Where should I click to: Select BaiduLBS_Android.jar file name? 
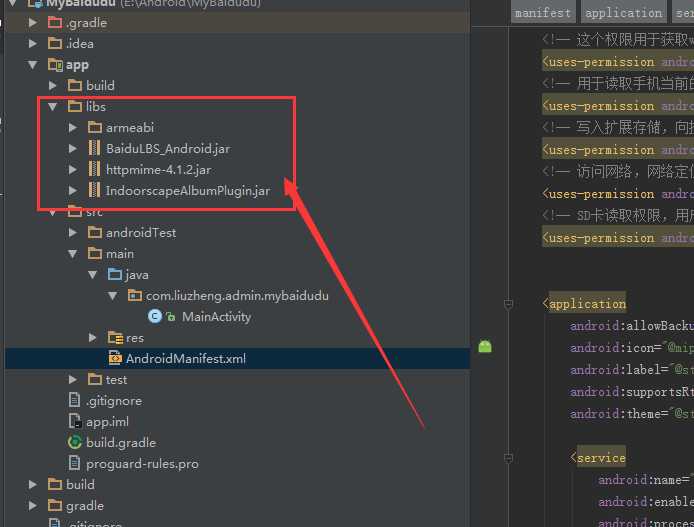click(168, 149)
